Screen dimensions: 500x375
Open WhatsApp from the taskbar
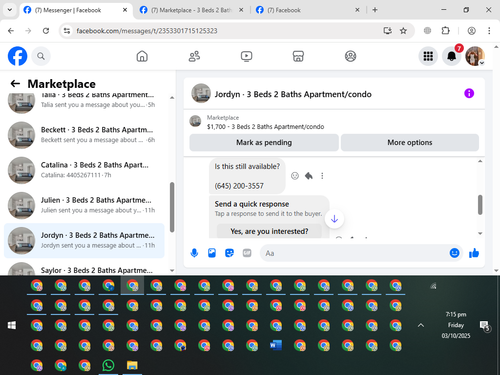pos(108,365)
